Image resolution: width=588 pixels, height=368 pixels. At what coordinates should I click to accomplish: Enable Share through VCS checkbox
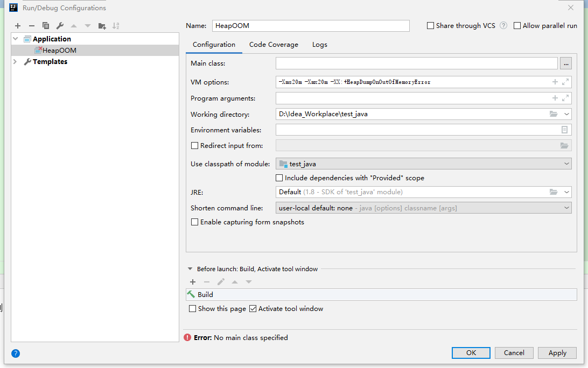click(430, 26)
